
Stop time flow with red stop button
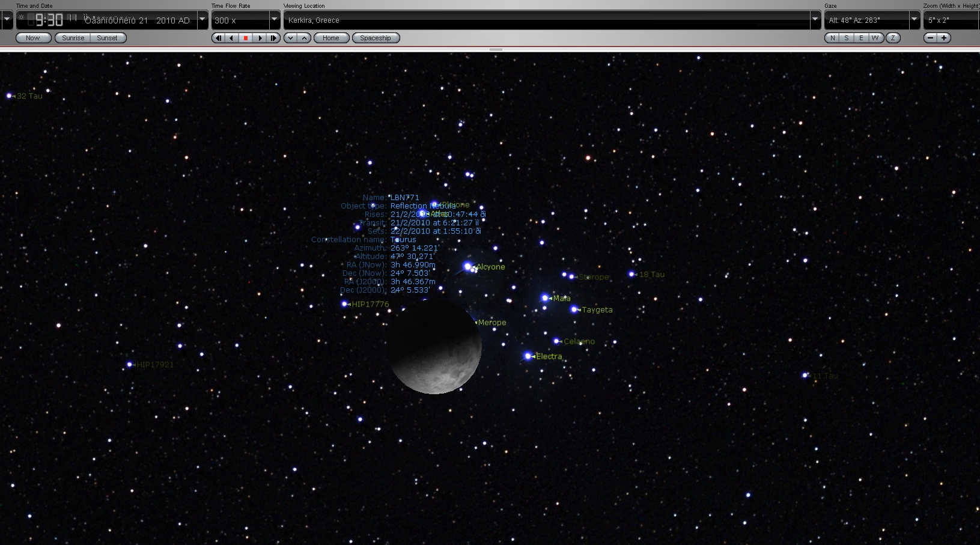click(x=246, y=38)
